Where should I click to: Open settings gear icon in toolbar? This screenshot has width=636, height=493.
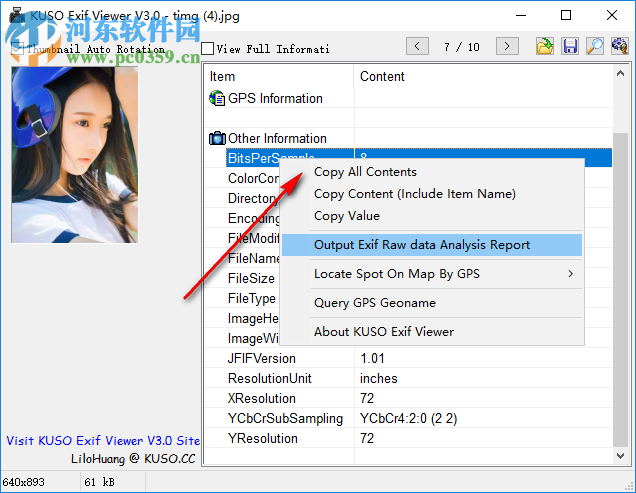tap(620, 46)
